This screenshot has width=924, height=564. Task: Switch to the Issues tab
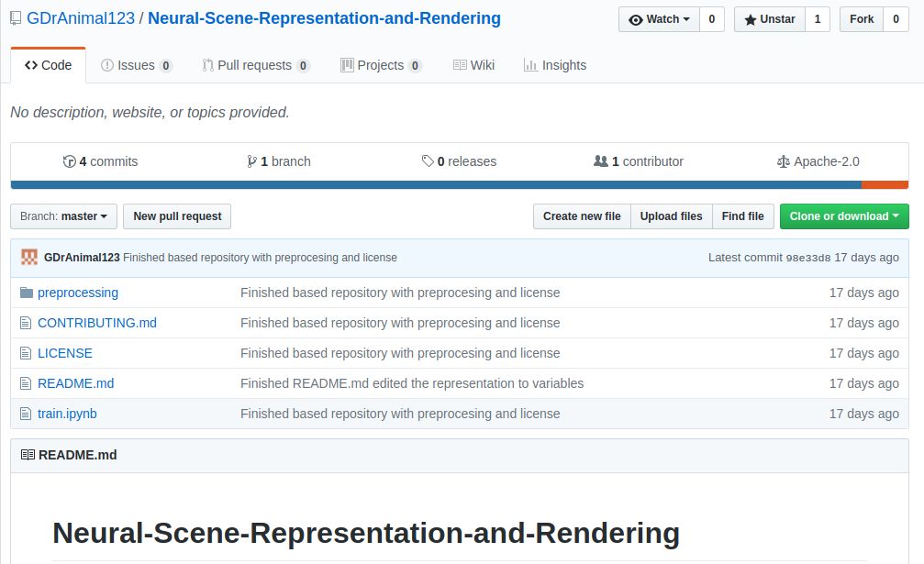136,65
